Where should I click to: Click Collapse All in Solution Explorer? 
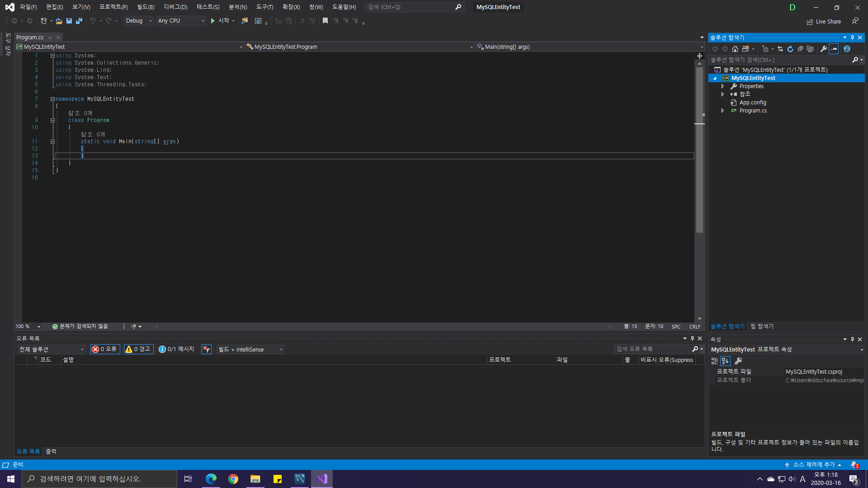click(x=800, y=49)
